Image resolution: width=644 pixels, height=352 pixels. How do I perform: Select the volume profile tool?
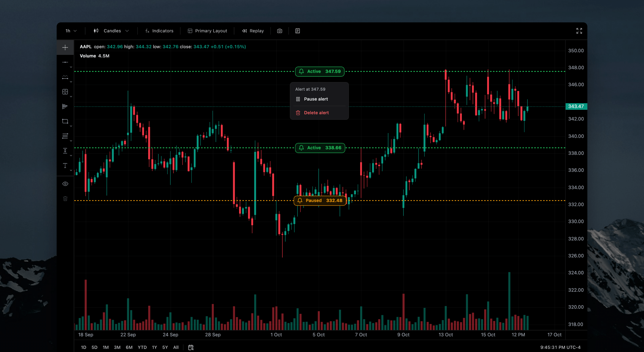click(65, 106)
